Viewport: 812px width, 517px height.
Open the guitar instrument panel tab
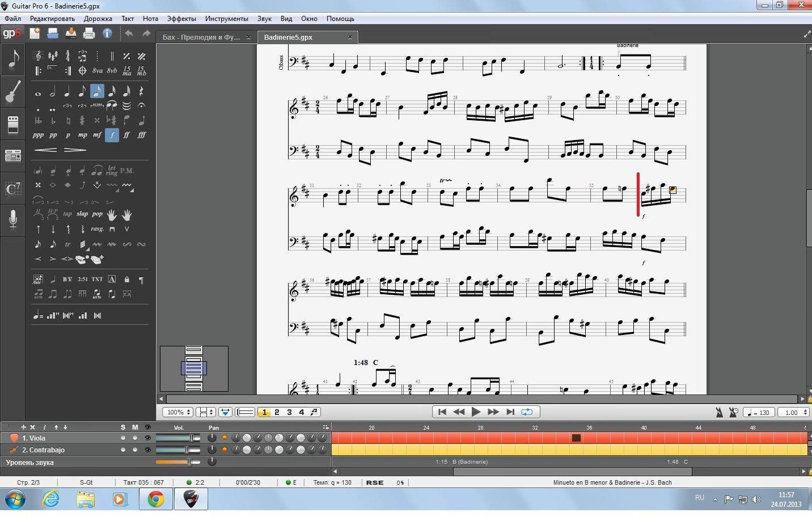tap(12, 91)
